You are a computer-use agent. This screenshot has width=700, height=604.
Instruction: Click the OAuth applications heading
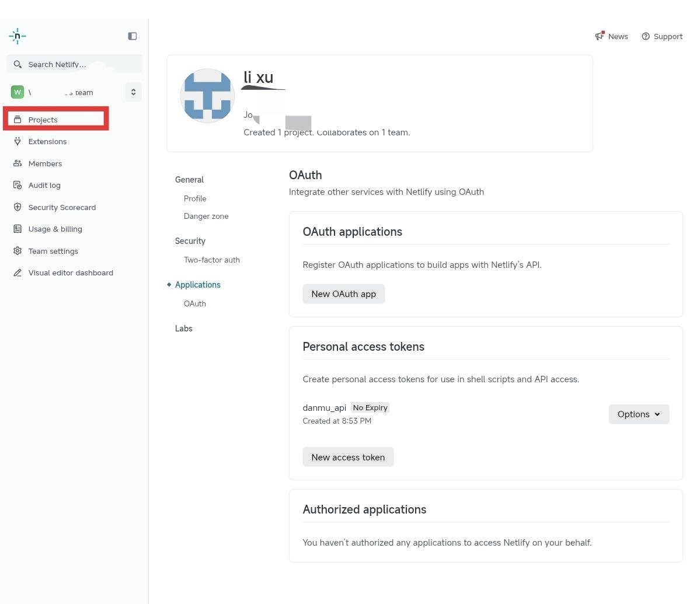click(x=352, y=232)
